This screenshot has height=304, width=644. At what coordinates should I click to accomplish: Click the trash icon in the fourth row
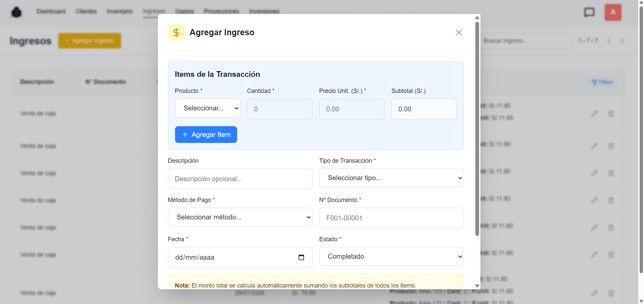click(611, 200)
